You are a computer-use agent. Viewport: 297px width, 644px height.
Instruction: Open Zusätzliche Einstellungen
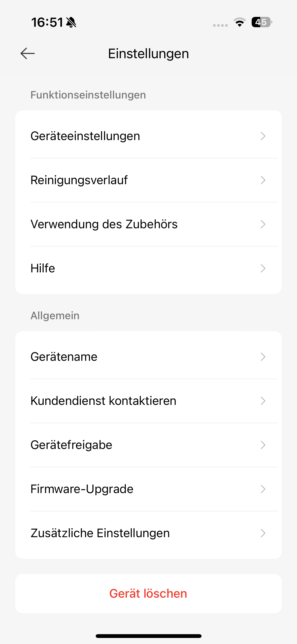(x=100, y=533)
